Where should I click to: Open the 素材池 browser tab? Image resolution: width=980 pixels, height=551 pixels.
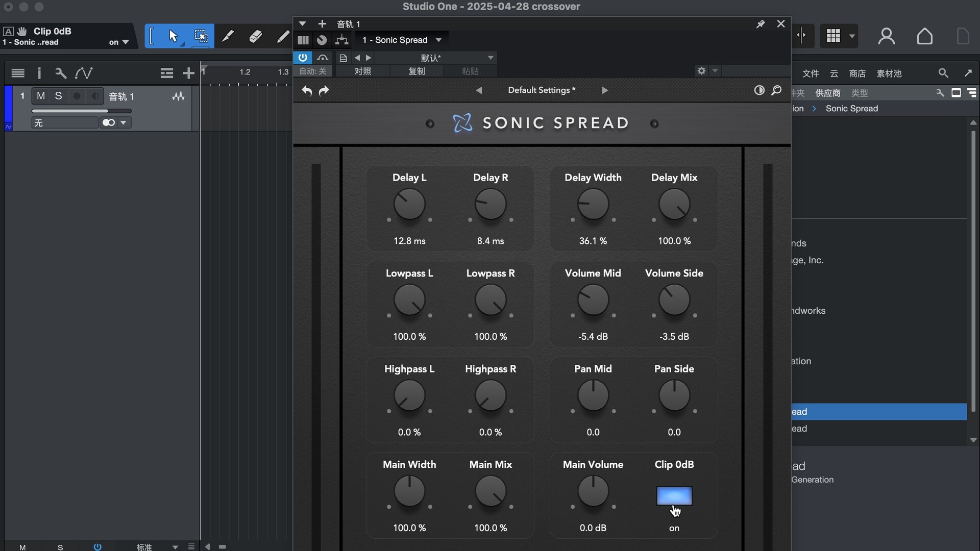point(889,73)
